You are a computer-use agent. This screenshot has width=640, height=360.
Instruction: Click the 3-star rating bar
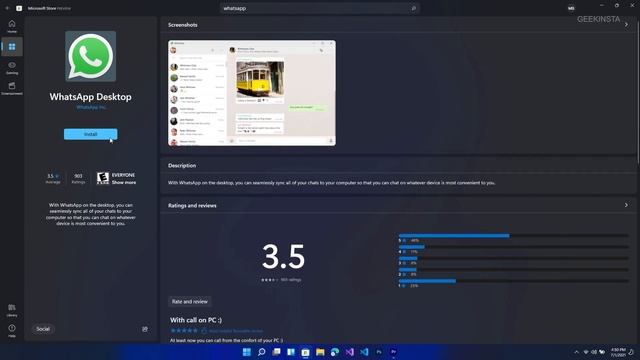pos(513,258)
